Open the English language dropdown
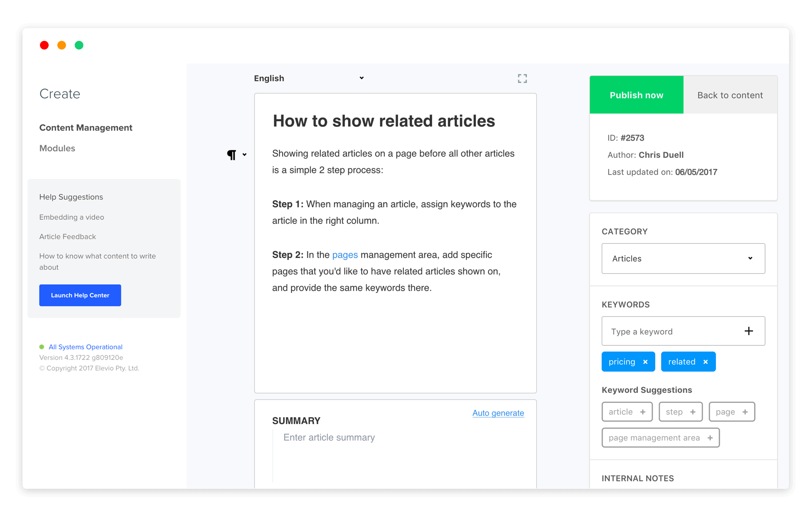This screenshot has height=517, width=812. [x=309, y=78]
